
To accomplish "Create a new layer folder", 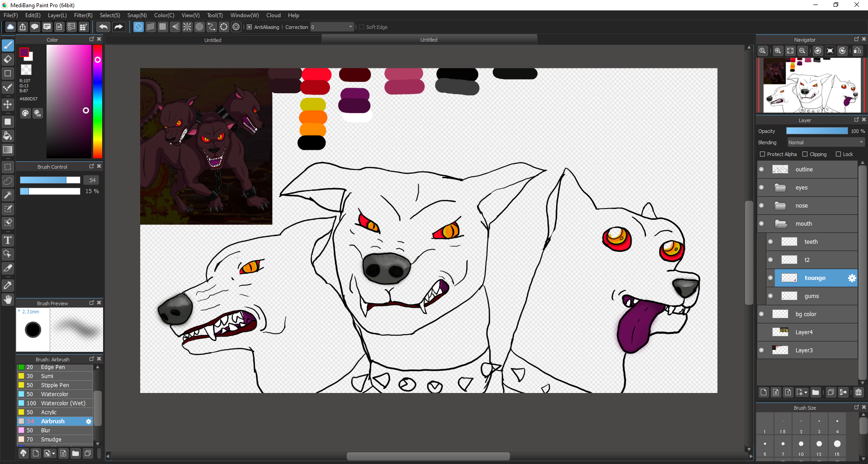I will tap(816, 392).
